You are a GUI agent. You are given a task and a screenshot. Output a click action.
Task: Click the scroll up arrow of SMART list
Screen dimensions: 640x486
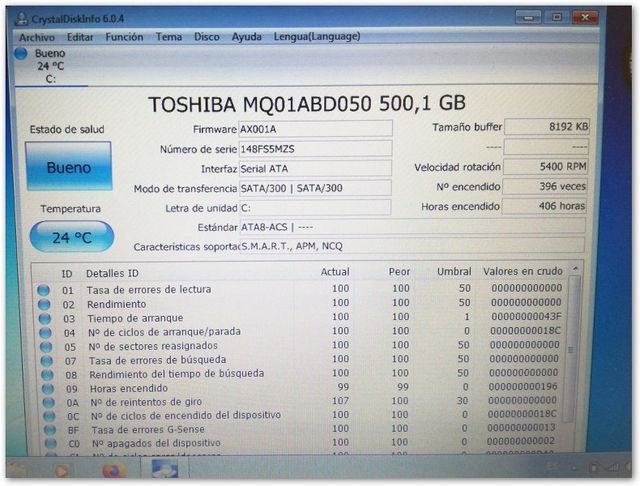[576, 269]
